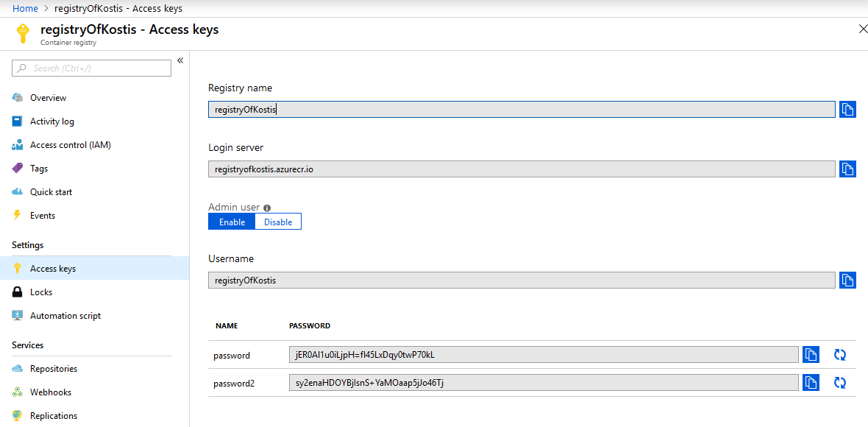The image size is (868, 427).
Task: Copy the first password value
Action: click(811, 355)
